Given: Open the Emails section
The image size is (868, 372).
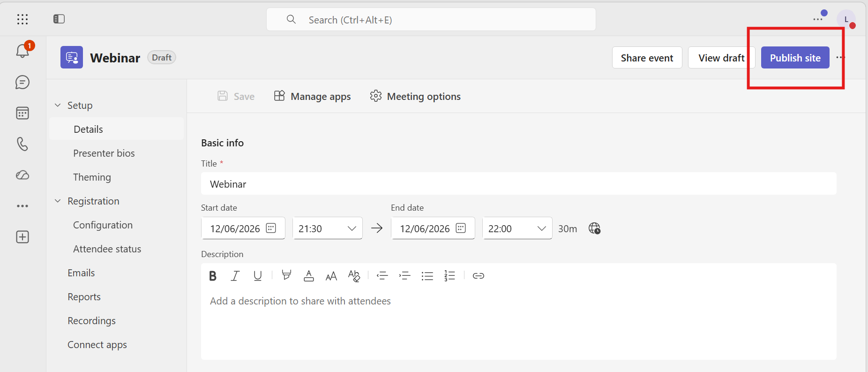Looking at the screenshot, I should pos(81,273).
